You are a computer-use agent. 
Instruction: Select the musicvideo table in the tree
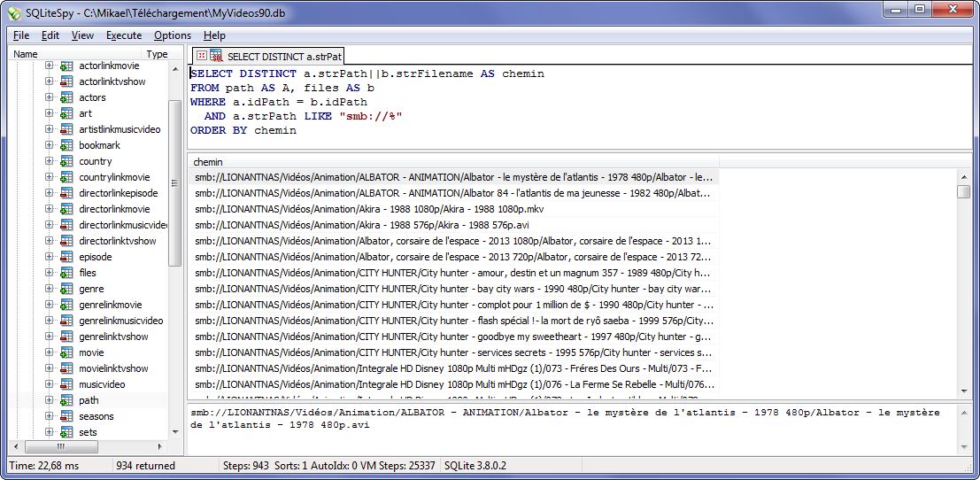point(102,384)
